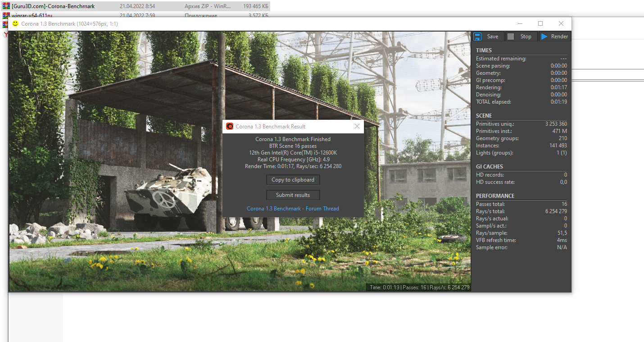Click the TOTAL elapsed value 0:01:19
644x342 pixels.
(x=559, y=102)
